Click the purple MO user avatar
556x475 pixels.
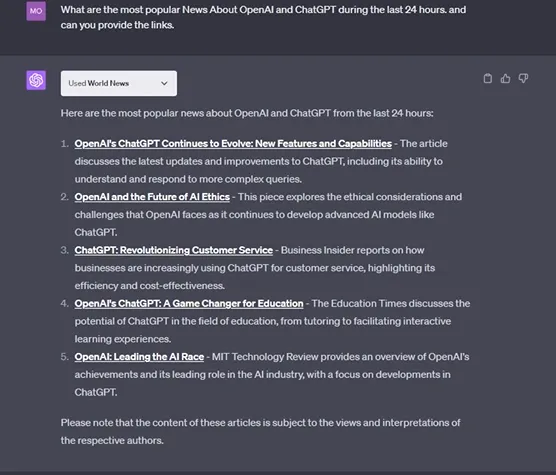[x=36, y=11]
